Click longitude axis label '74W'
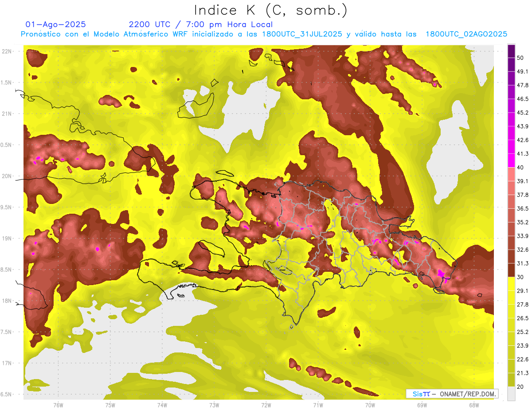Image resolution: width=532 pixels, height=411 pixels. pyautogui.click(x=162, y=405)
